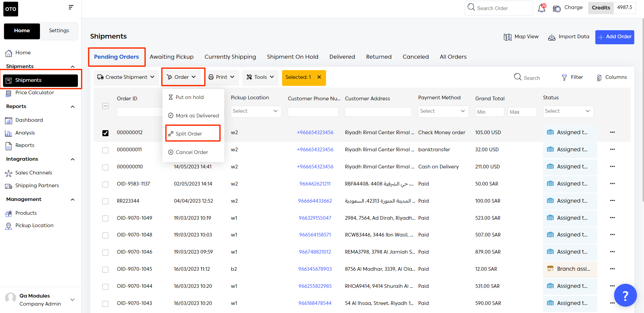The height and width of the screenshot is (313, 644).
Task: Open Shipping Partners
Action: pos(37,186)
